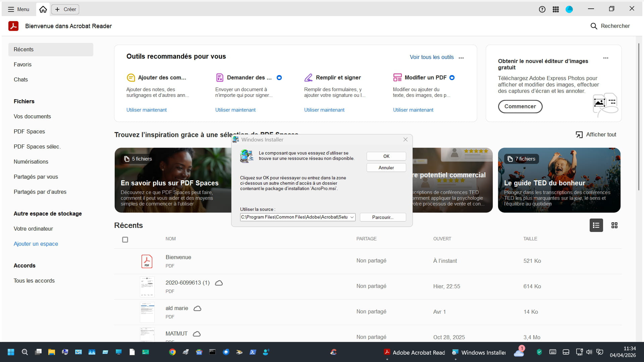Viewport: 644px width, 362px height.
Task: Click the Home icon in top bar
Action: pyautogui.click(x=43, y=9)
